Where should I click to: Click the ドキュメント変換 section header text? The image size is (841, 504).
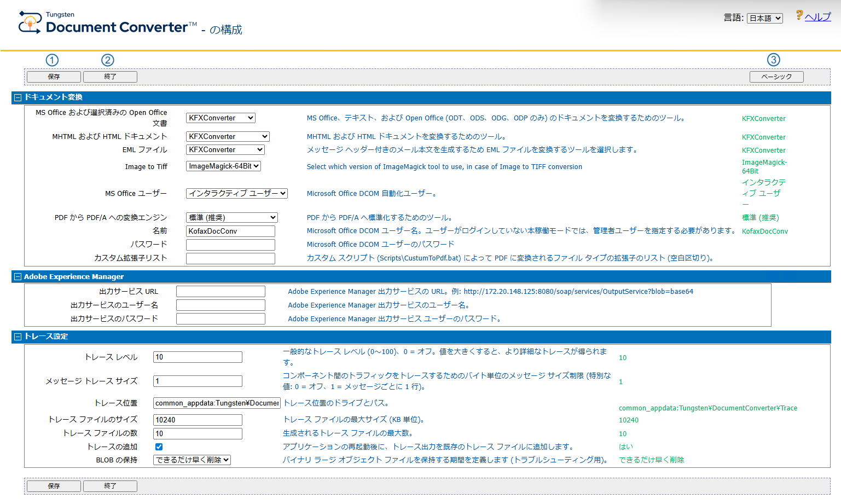click(53, 97)
